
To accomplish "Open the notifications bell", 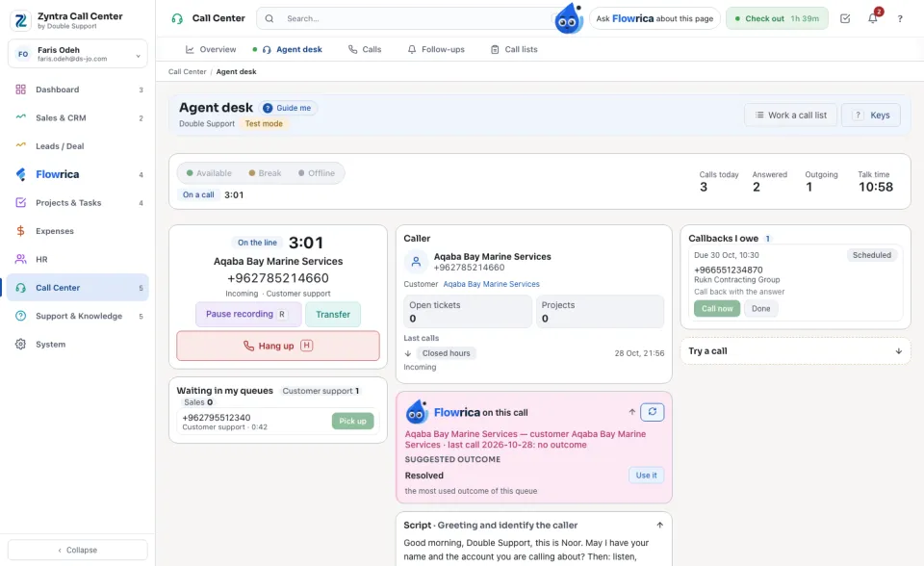I will click(x=873, y=18).
